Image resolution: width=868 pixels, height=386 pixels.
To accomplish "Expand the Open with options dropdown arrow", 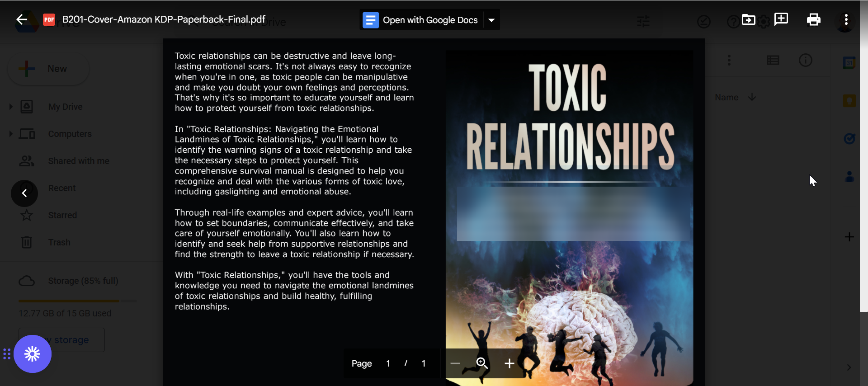I will click(491, 20).
